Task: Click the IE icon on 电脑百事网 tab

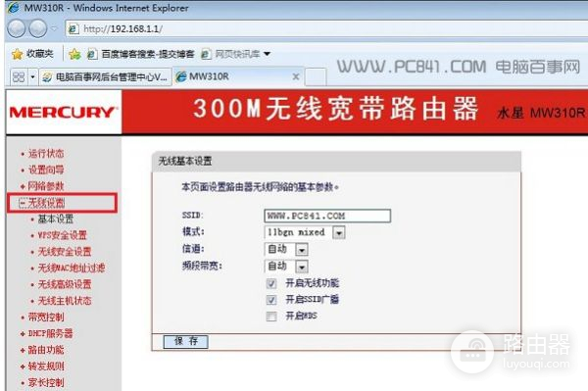Action: (47, 77)
